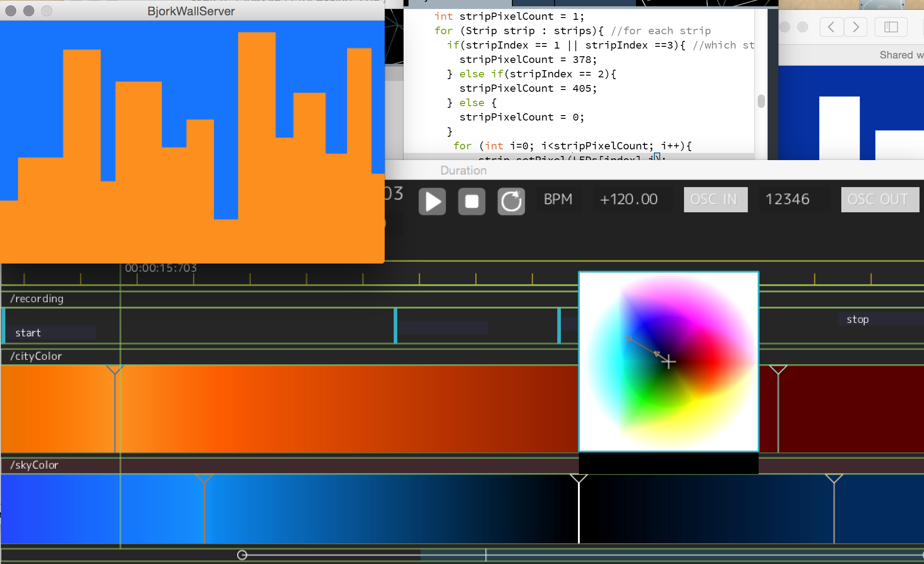The height and width of the screenshot is (564, 924).
Task: Click the white skyColor keyframe above black
Action: click(x=578, y=479)
